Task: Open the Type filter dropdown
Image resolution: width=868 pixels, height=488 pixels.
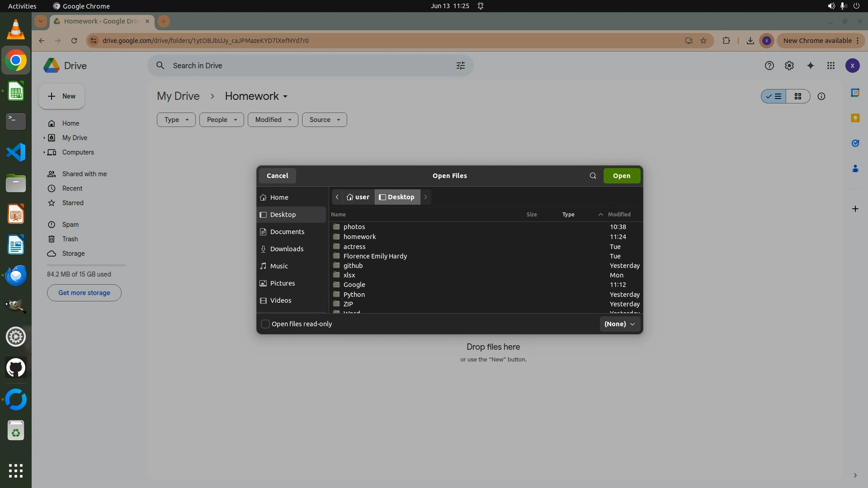Action: [x=176, y=120]
